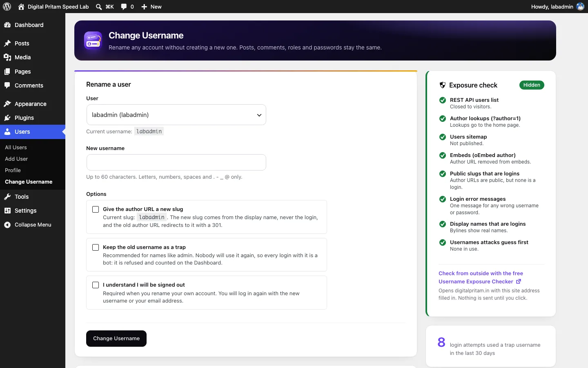Image resolution: width=588 pixels, height=368 pixels.
Task: Click Public slugs that are logins row
Action: (x=491, y=180)
